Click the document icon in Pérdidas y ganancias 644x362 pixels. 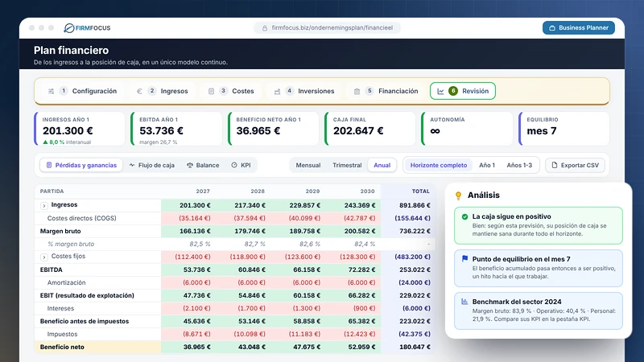(x=49, y=165)
